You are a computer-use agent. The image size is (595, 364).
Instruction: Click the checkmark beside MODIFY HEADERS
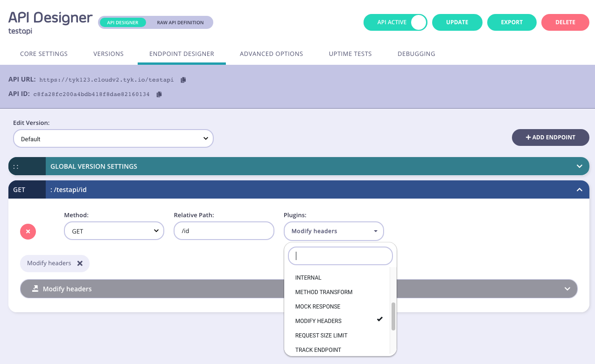point(379,319)
